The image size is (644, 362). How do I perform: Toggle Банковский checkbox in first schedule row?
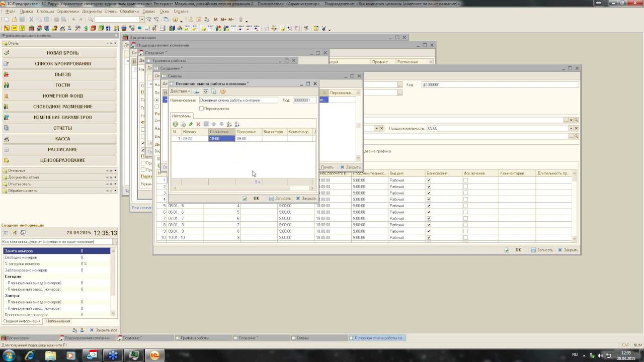click(x=429, y=180)
